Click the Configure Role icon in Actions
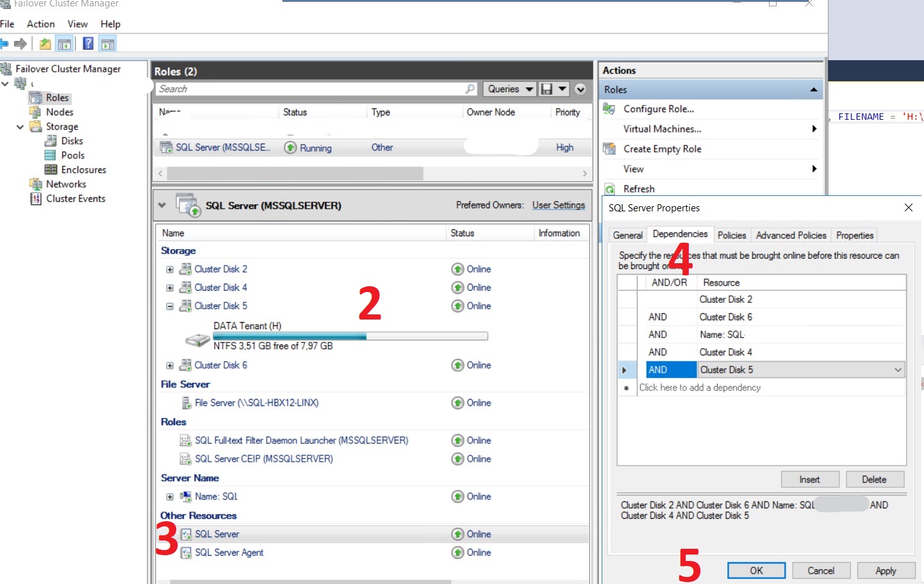 pos(609,109)
